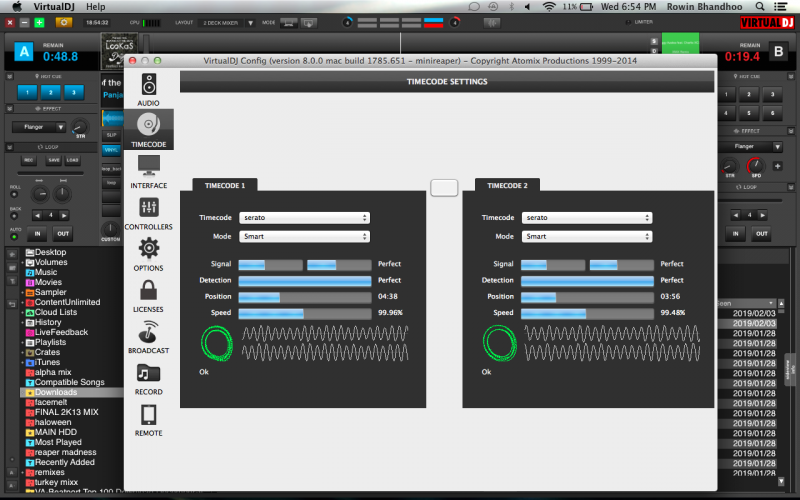Screen dimensions: 800x500
Task: Open the Wi-Fi status menu
Action: click(548, 7)
